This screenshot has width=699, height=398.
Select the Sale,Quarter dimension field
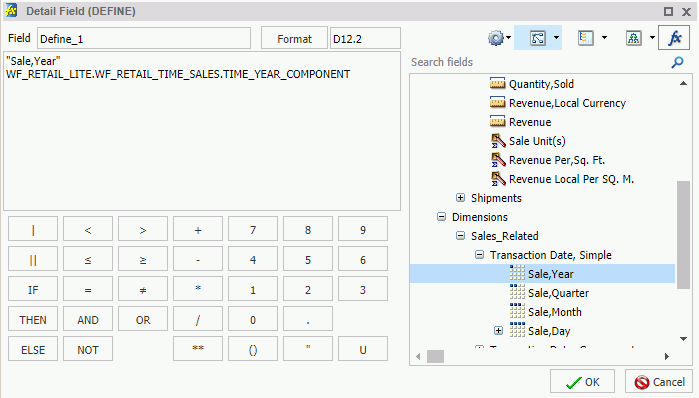558,293
